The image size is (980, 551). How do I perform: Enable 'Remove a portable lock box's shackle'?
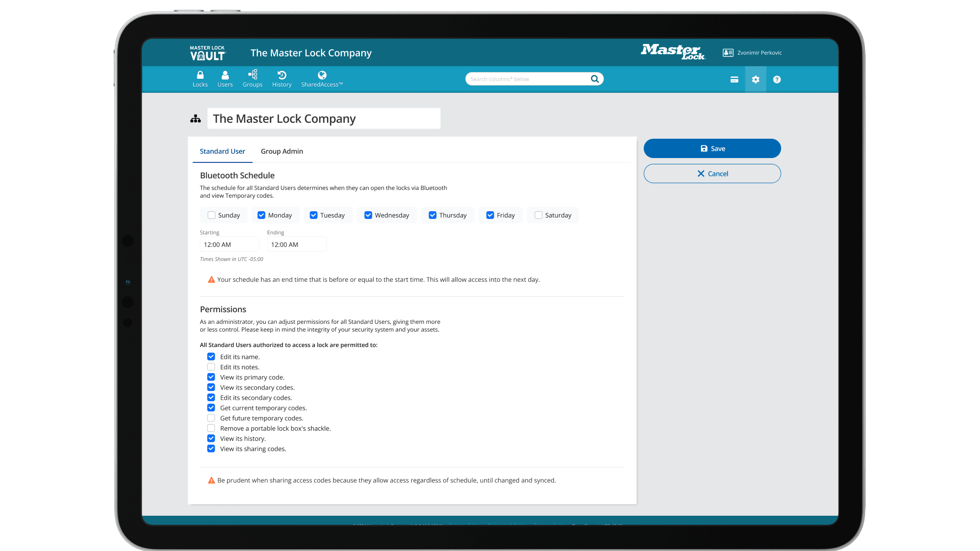[211, 428]
